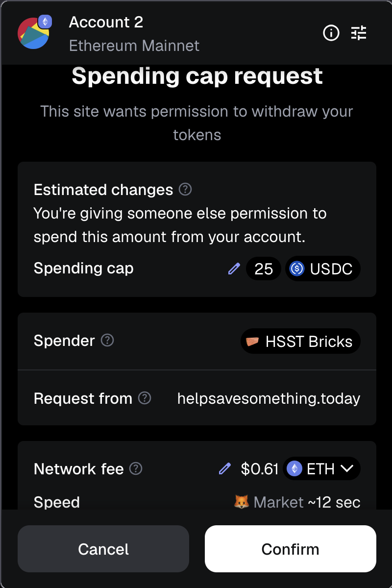
Task: Open the ETH fee token dropdown
Action: (321, 469)
